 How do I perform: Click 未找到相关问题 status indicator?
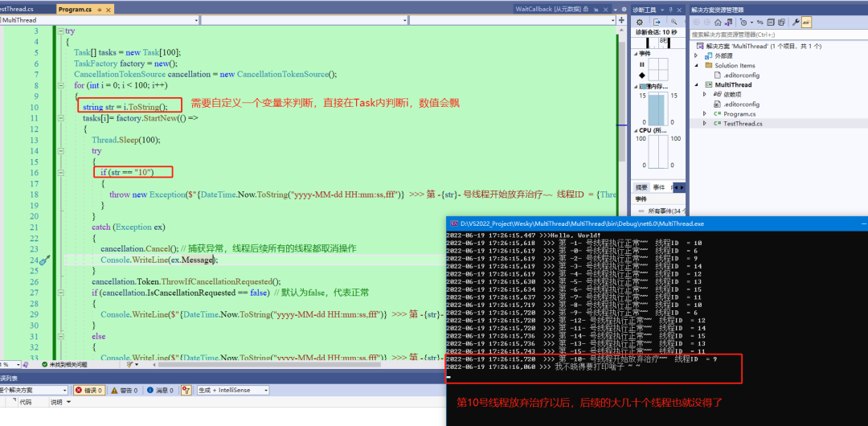point(64,364)
